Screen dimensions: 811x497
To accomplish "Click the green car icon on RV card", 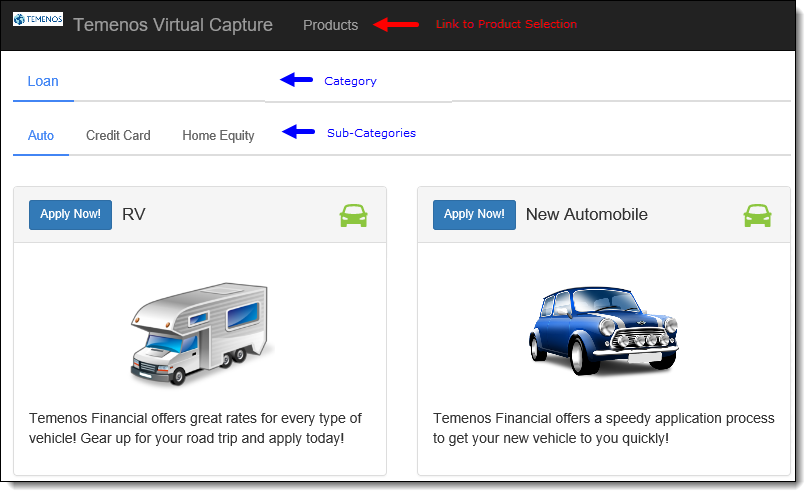I will [x=353, y=215].
